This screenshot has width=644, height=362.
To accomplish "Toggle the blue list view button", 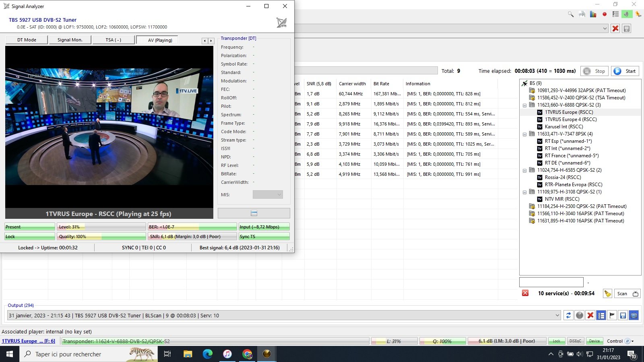I will click(601, 316).
